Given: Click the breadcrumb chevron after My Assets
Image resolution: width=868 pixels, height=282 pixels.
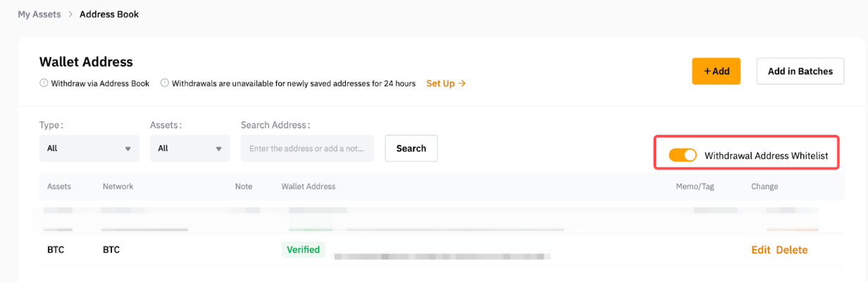Looking at the screenshot, I should pyautogui.click(x=70, y=14).
